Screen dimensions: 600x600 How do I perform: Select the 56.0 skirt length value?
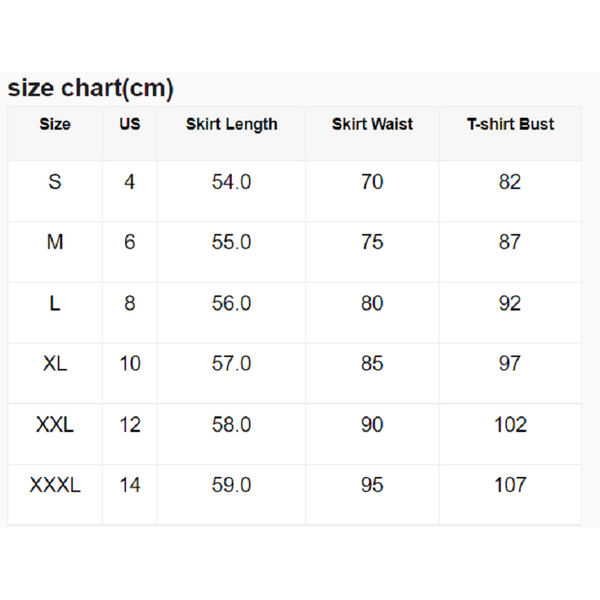pos(232,303)
